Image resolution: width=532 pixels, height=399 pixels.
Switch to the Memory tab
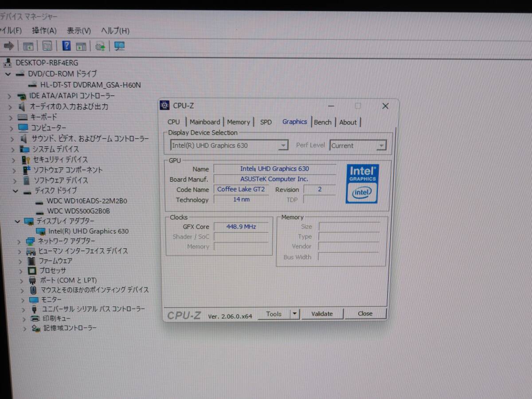click(x=239, y=122)
